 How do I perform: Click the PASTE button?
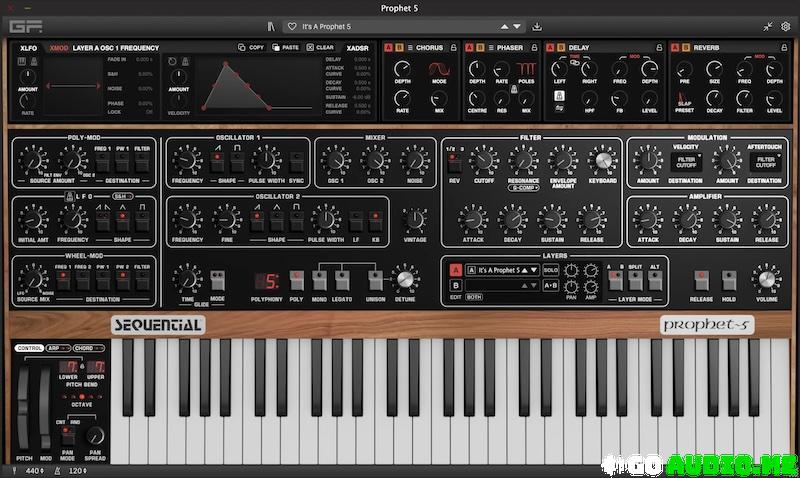click(x=286, y=47)
